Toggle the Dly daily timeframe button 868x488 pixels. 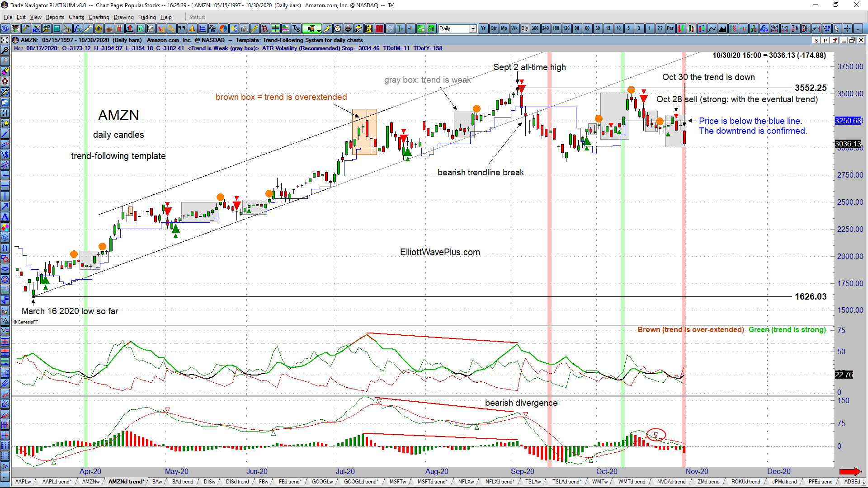click(x=524, y=28)
